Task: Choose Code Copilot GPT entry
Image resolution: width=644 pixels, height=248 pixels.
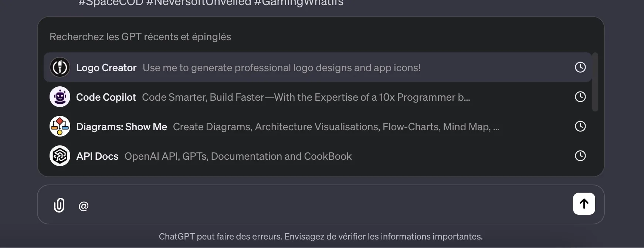Action: coord(106,97)
